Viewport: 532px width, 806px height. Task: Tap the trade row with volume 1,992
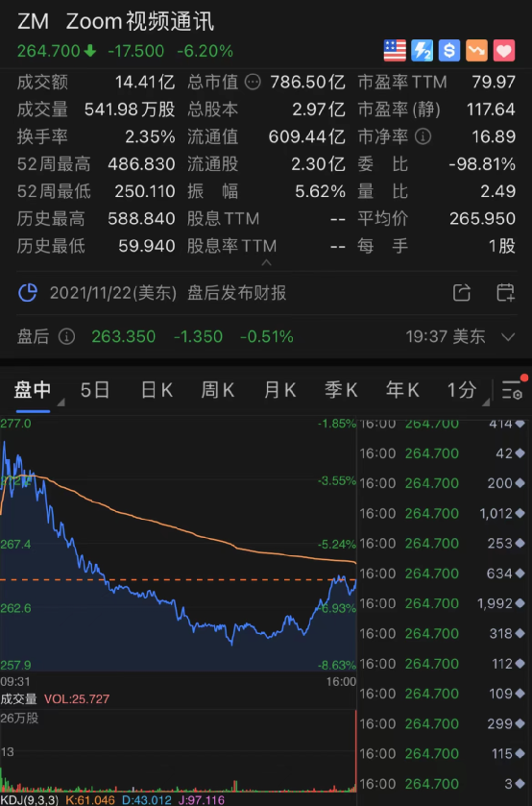pos(444,603)
